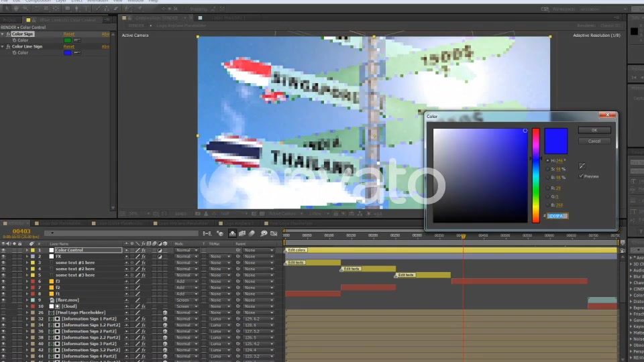The image size is (644, 362).
Task: Open the composition mini-flowchart in the timeline
Action: point(207,233)
